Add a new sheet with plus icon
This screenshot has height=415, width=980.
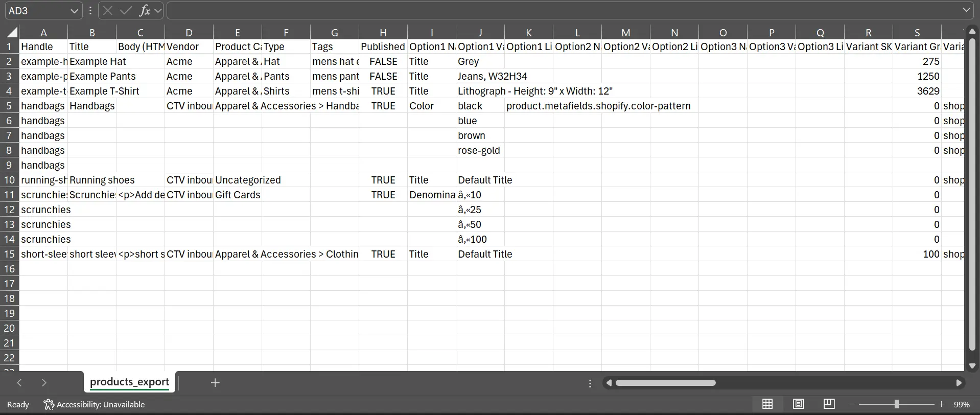(x=215, y=383)
